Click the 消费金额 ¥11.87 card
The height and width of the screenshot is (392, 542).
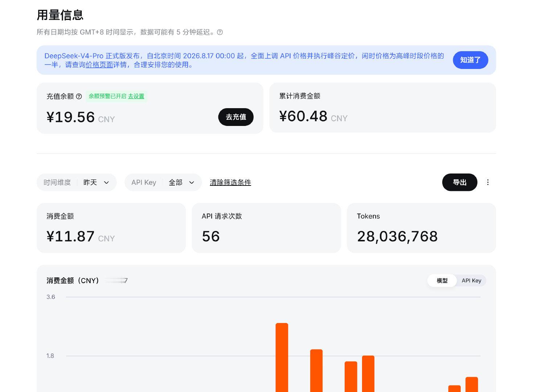tap(111, 228)
